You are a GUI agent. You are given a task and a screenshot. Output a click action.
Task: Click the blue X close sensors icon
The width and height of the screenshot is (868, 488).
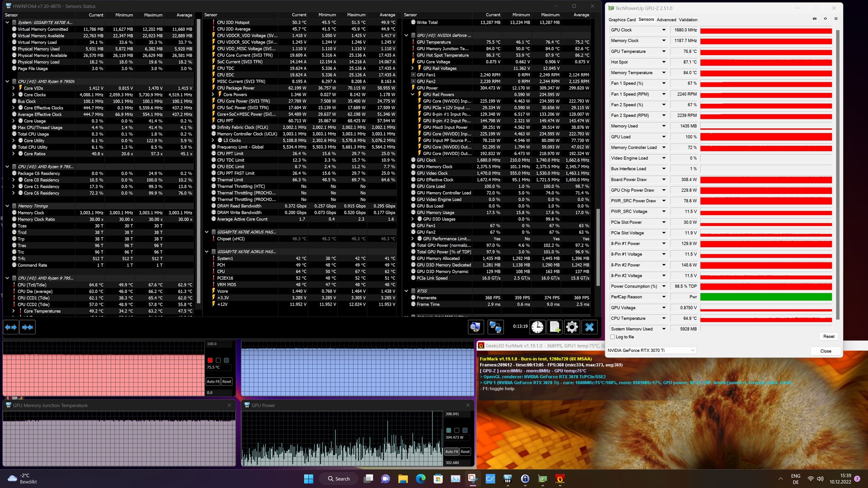tap(589, 327)
